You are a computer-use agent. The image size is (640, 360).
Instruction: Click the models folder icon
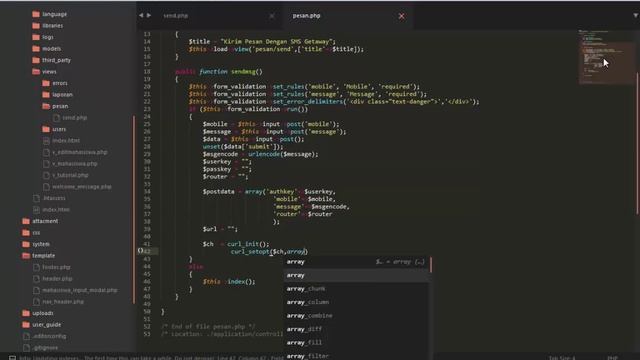[x=36, y=48]
